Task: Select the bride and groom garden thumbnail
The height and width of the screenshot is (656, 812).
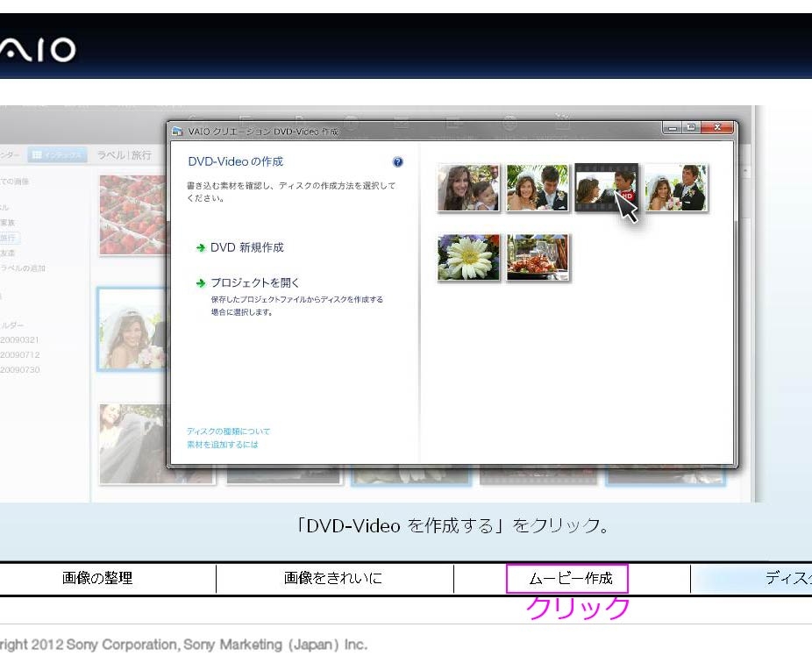Action: (x=538, y=188)
